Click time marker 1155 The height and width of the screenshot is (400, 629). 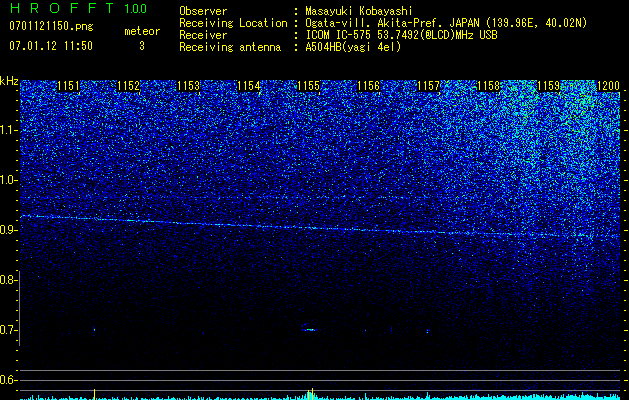pyautogui.click(x=308, y=86)
